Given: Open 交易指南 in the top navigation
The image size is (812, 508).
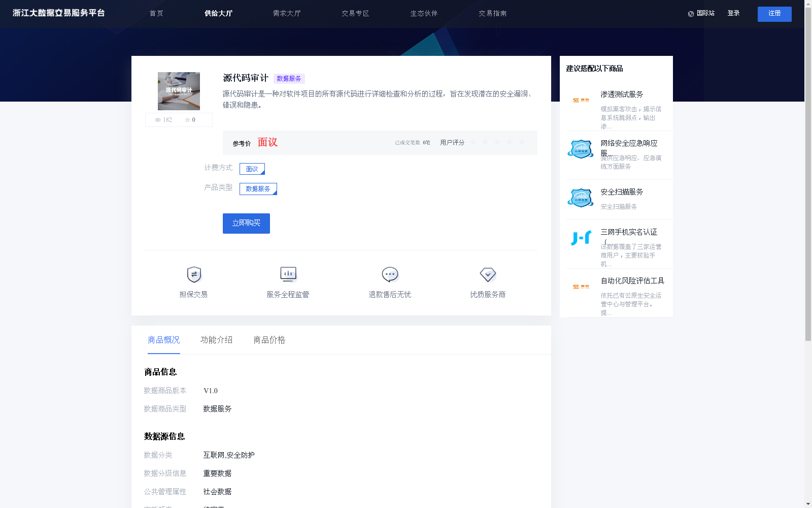Looking at the screenshot, I should 492,13.
